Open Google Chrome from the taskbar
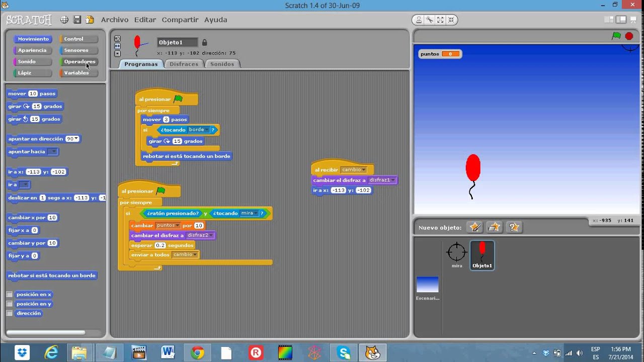The image size is (644, 362). click(x=197, y=353)
